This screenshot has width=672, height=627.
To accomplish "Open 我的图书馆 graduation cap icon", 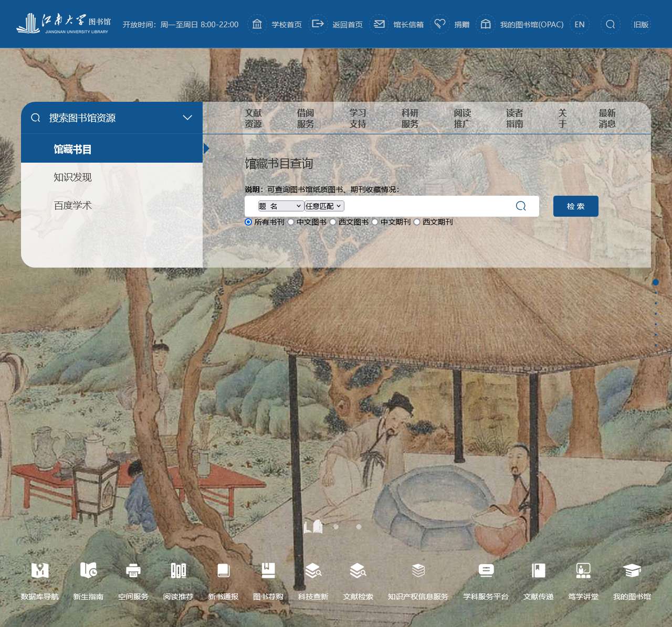I will coord(632,570).
